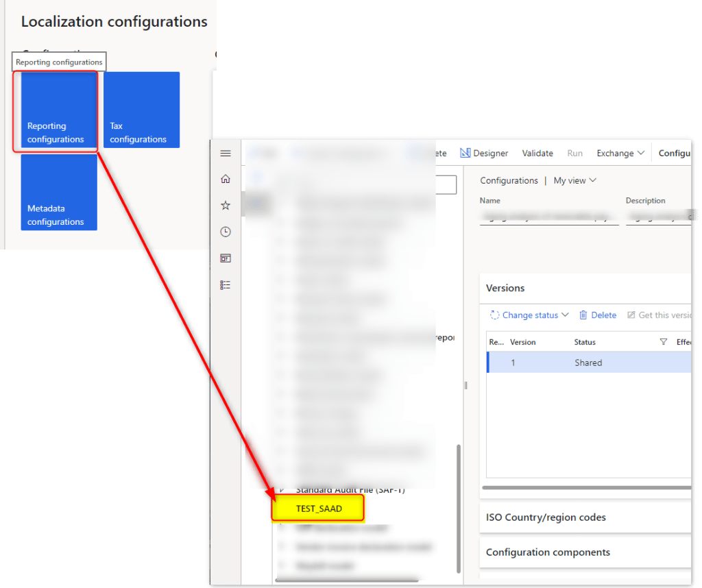This screenshot has width=702, height=588.
Task: Open Modules list icon in sidebar
Action: coord(226,285)
